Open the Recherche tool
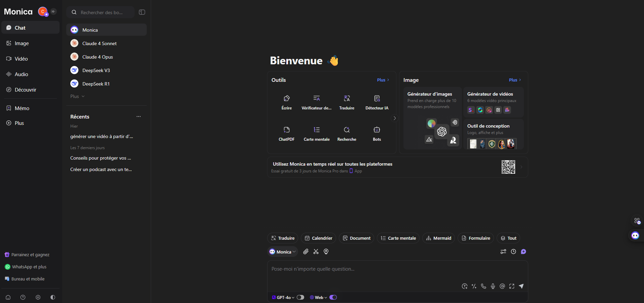 click(x=347, y=134)
